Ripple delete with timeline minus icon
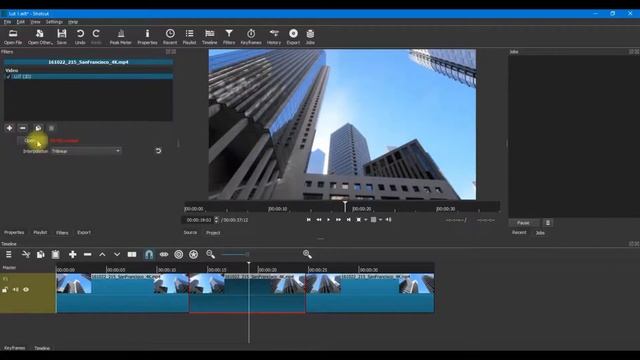Viewport: 640px width, 360px height. 87,254
